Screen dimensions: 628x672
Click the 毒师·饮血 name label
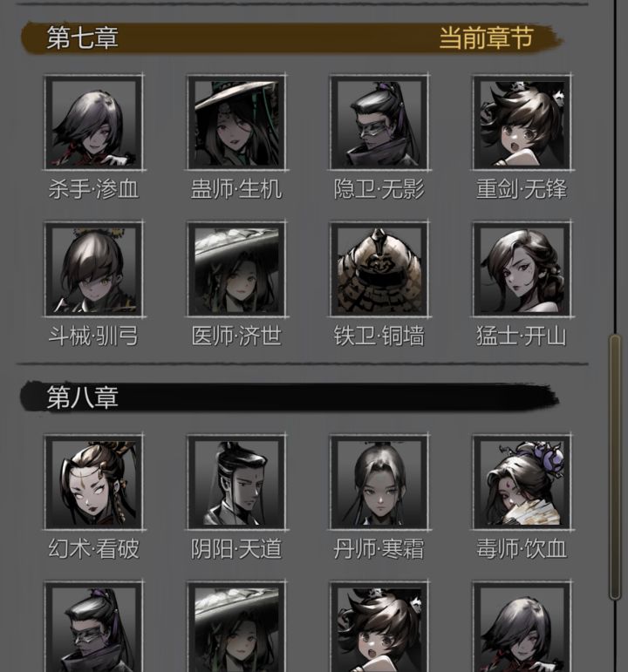522,548
